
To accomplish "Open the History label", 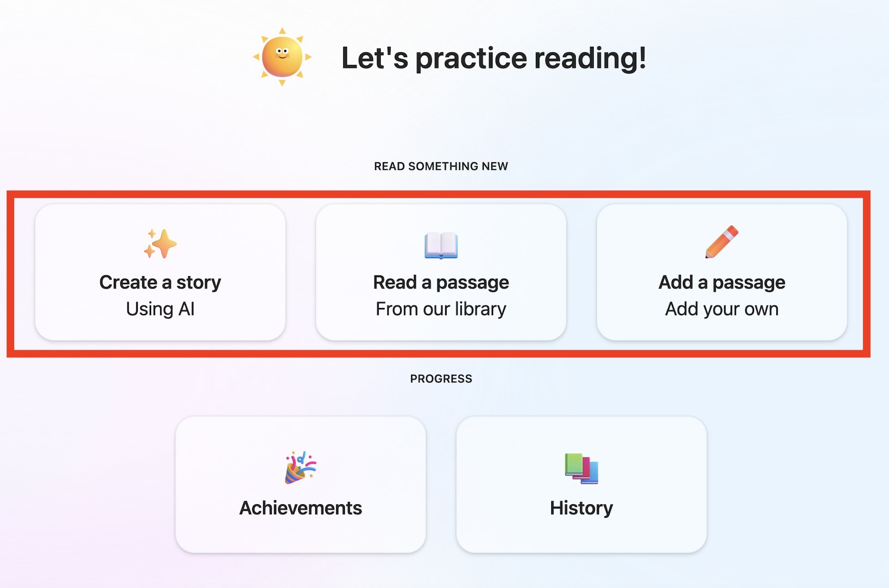I will pyautogui.click(x=581, y=508).
